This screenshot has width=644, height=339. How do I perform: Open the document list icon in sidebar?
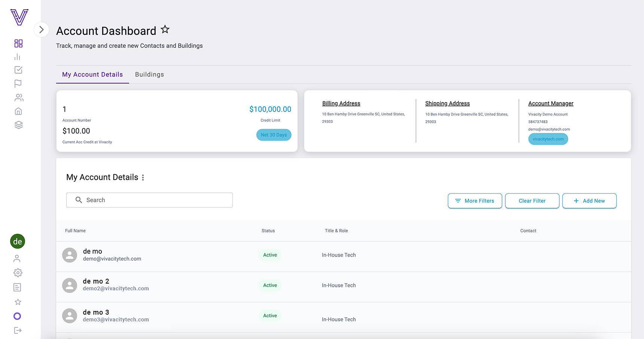tap(17, 287)
